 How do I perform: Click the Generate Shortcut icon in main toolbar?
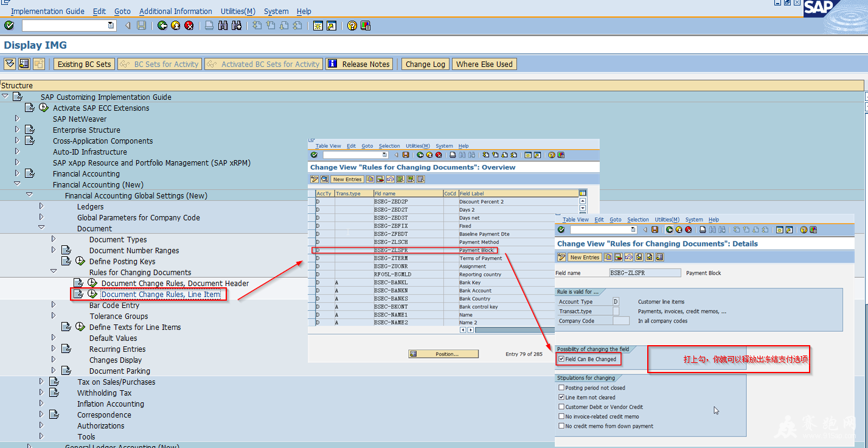coord(331,26)
